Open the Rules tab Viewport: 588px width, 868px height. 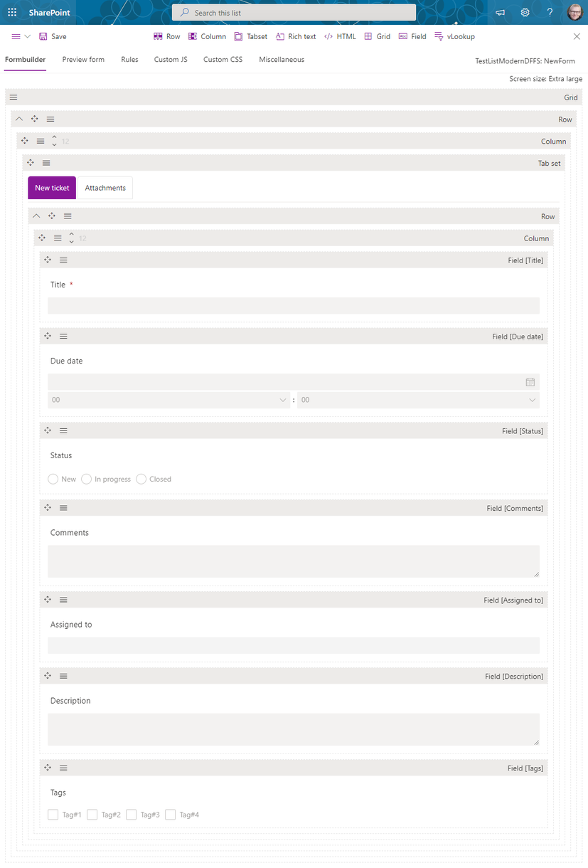tap(129, 60)
